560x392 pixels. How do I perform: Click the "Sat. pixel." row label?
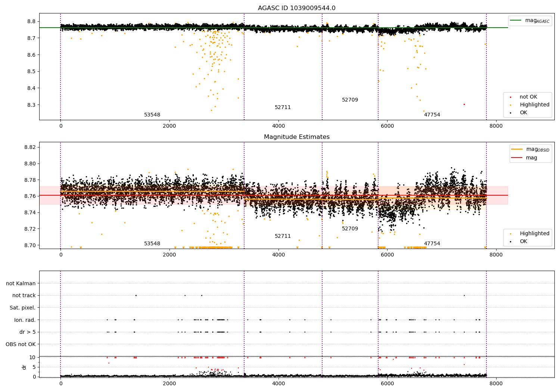click(x=23, y=308)
